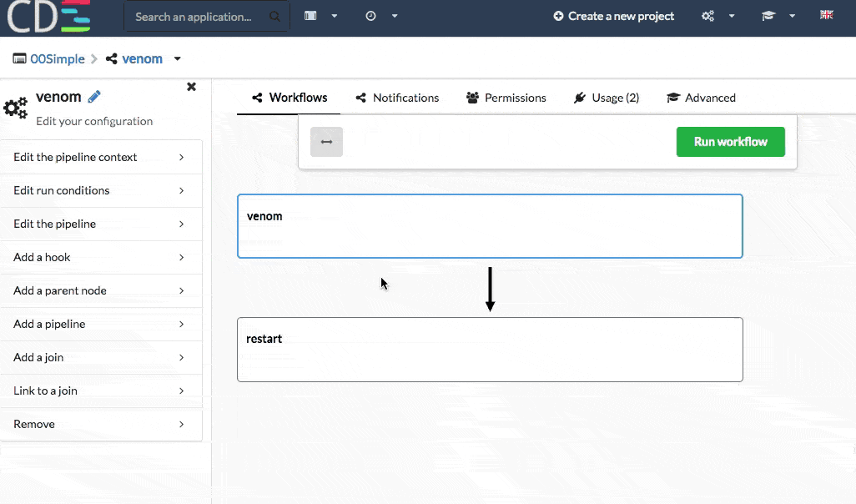Select the venom pipeline node
The height and width of the screenshot is (504, 856).
click(490, 226)
